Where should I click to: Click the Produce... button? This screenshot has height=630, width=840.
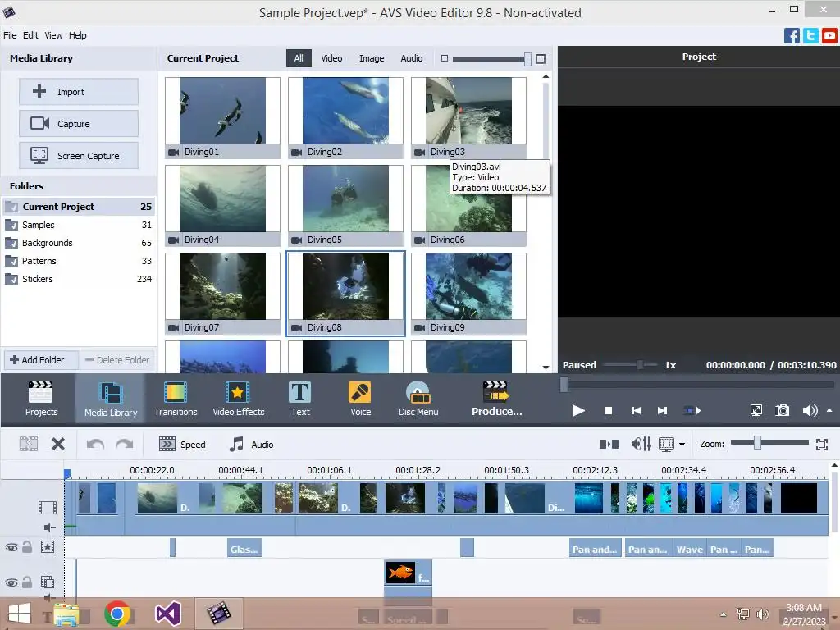tap(496, 399)
